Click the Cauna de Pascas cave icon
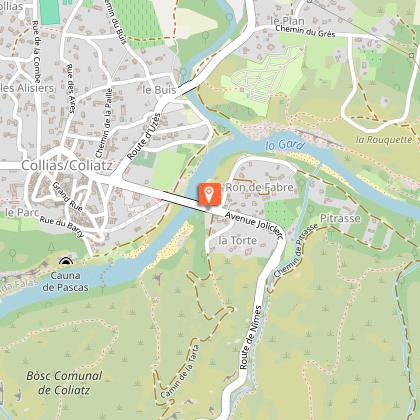 (66, 262)
